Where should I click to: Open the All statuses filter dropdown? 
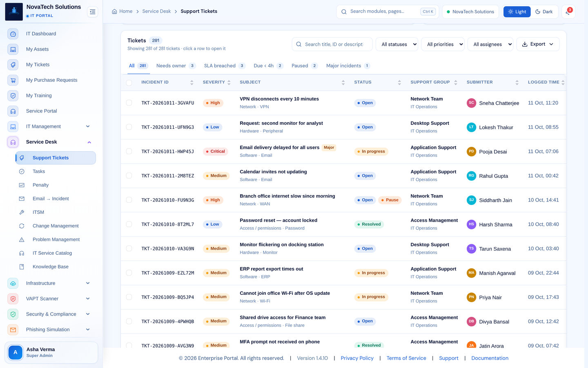[397, 44]
